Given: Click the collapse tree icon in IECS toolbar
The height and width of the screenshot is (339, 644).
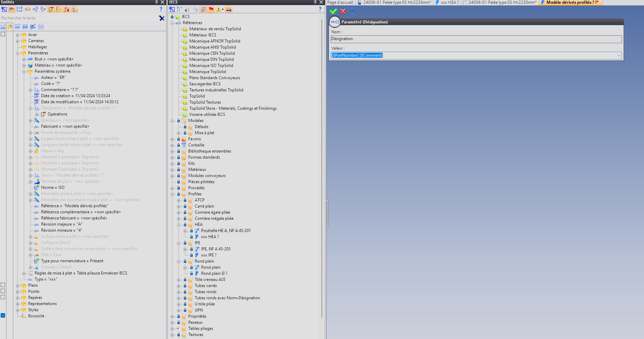Looking at the screenshot, I should (x=180, y=9).
